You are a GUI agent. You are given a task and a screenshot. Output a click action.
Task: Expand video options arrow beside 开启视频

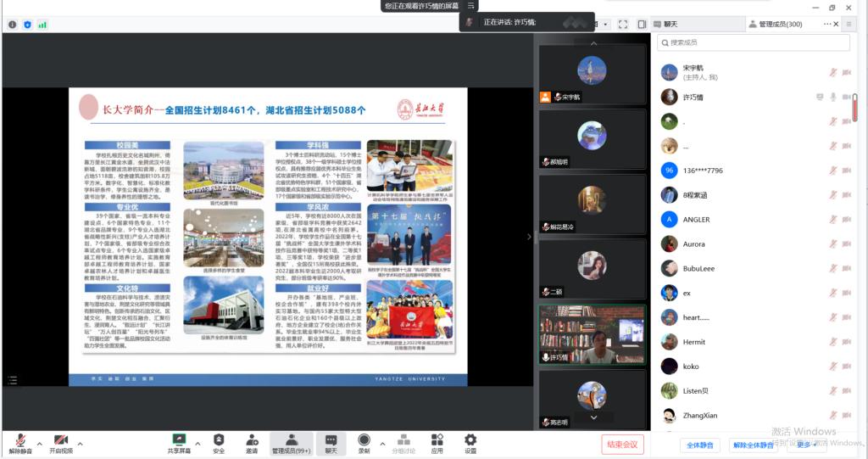click(81, 443)
